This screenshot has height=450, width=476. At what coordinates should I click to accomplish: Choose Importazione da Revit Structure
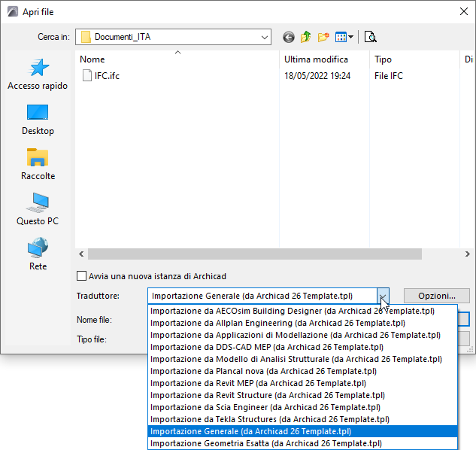click(302, 395)
